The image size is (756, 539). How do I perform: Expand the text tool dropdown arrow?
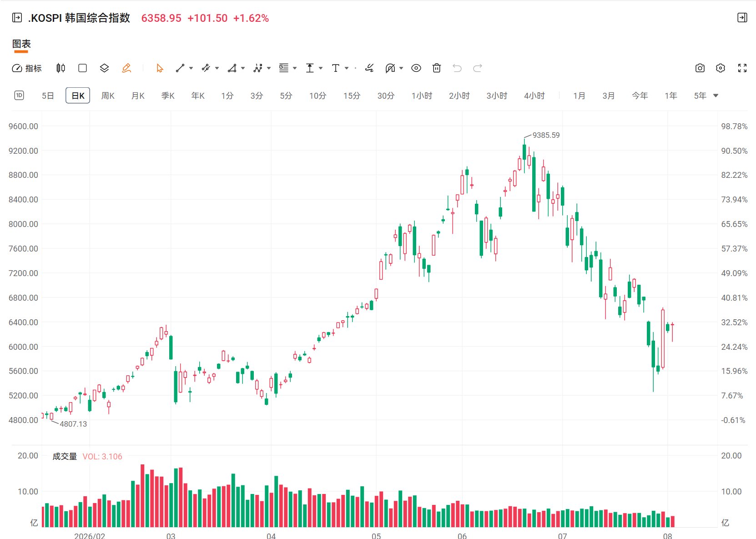(347, 68)
